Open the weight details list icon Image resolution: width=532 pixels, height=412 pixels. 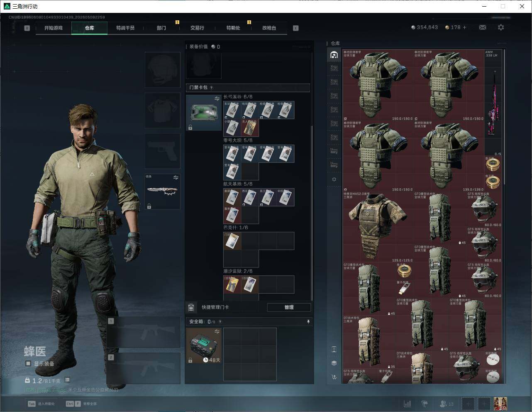pos(67,380)
